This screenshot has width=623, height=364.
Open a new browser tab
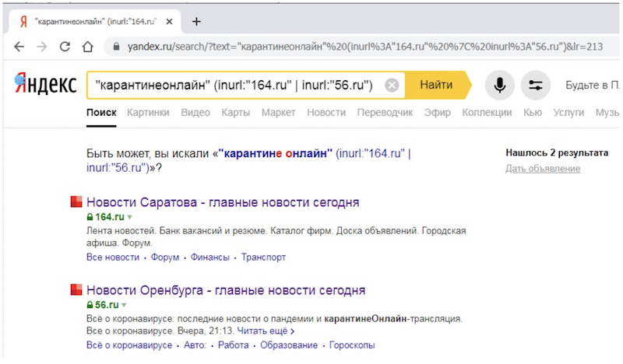coord(196,22)
